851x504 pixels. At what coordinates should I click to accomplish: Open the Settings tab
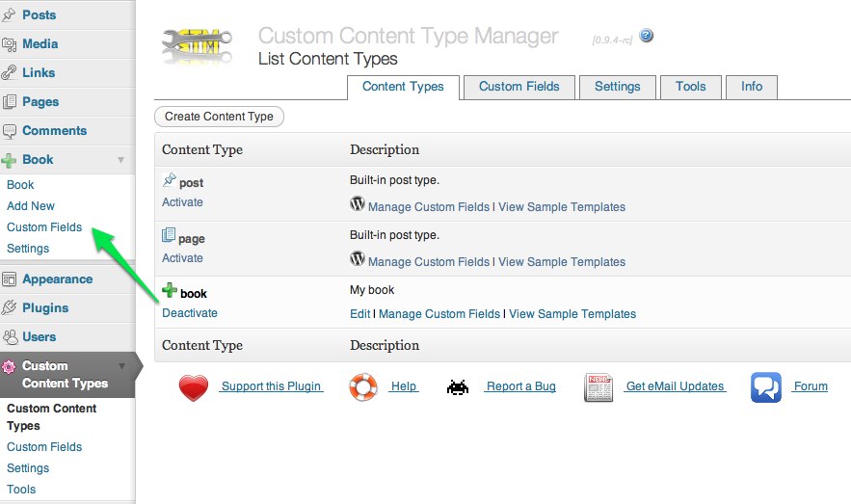(x=618, y=87)
